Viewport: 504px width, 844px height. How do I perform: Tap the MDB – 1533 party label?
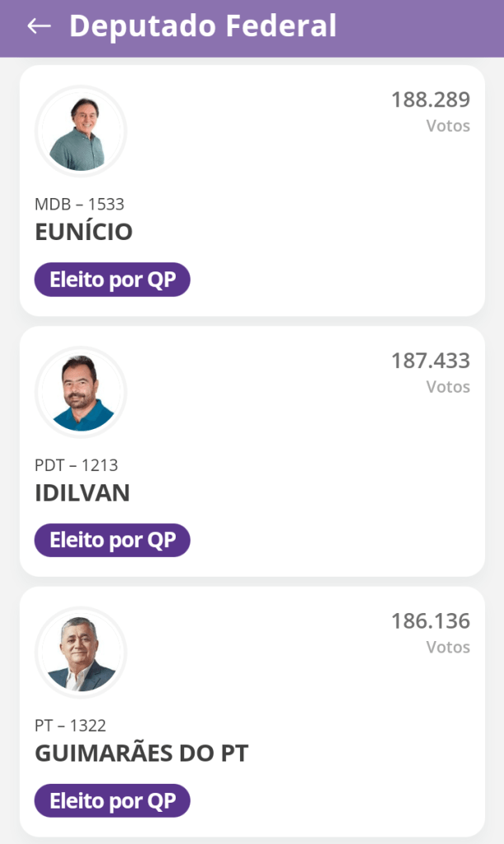(79, 204)
